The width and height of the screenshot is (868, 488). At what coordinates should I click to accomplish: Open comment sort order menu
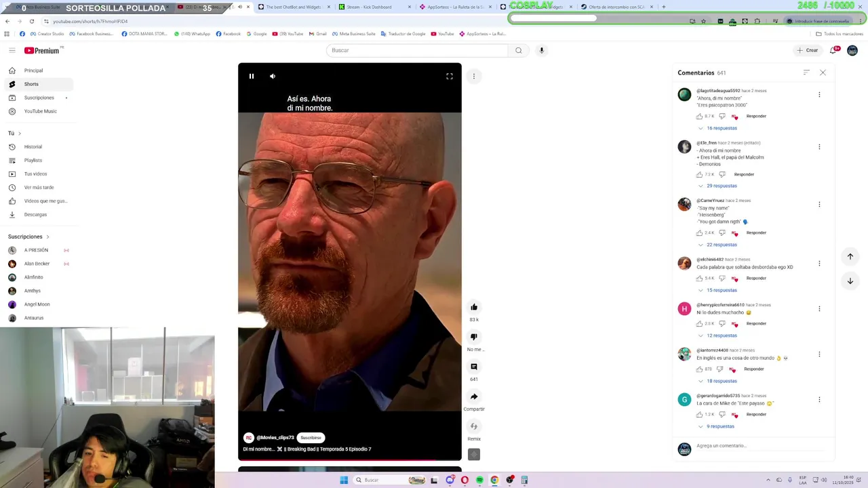806,73
